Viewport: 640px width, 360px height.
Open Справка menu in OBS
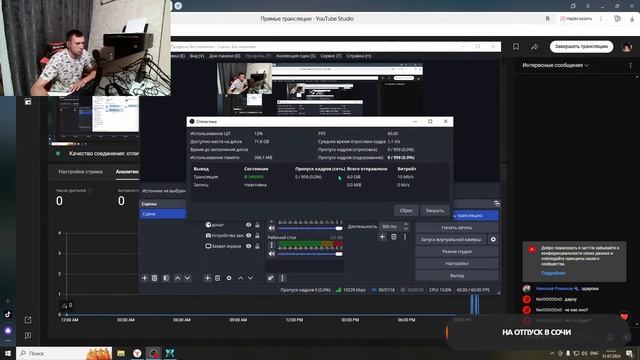(x=359, y=56)
